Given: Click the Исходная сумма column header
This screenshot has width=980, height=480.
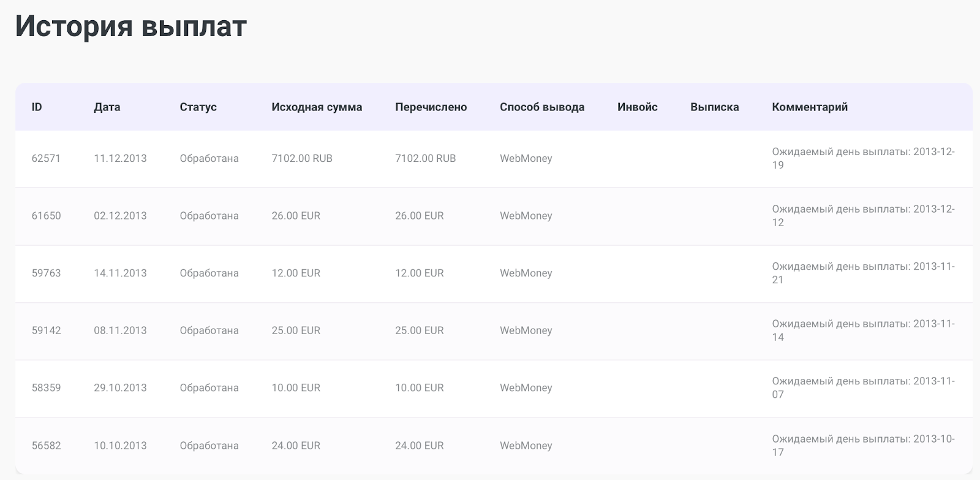Looking at the screenshot, I should click(317, 107).
